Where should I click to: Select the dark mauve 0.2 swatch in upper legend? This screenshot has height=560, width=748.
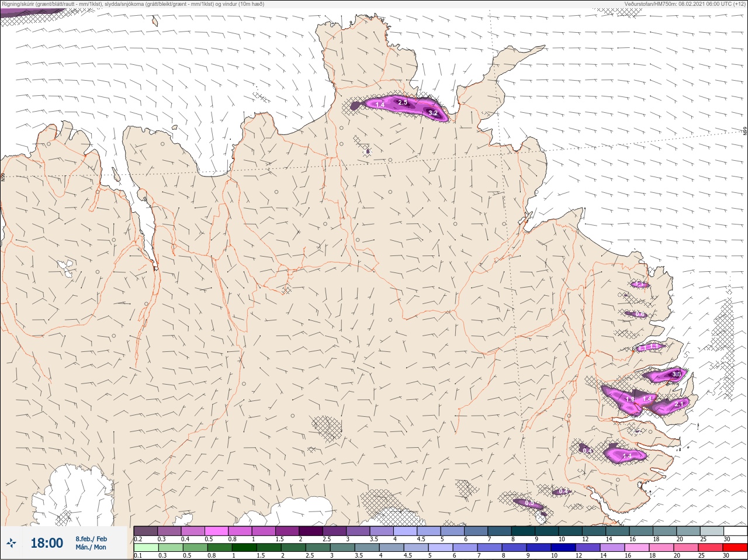(x=146, y=531)
